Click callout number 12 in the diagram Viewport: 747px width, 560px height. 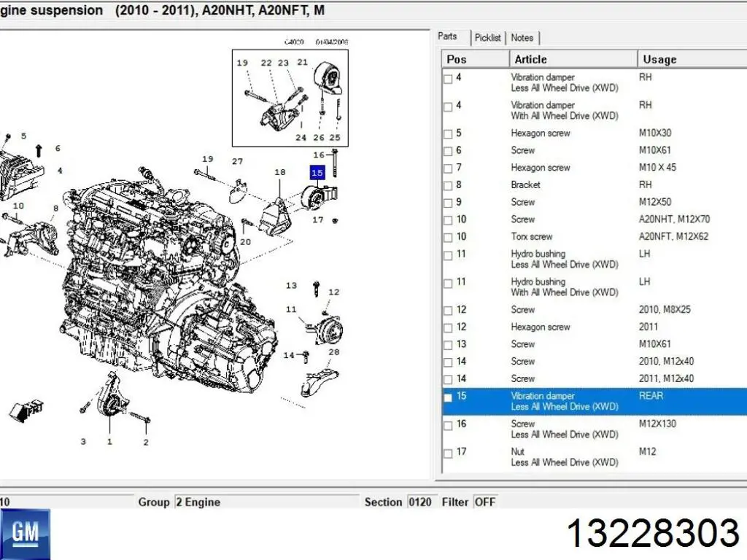click(x=334, y=292)
